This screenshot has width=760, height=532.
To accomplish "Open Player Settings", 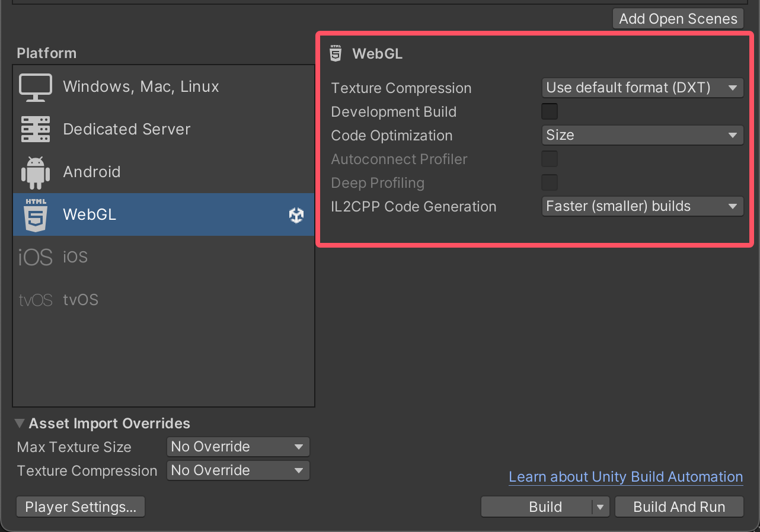I will [80, 507].
